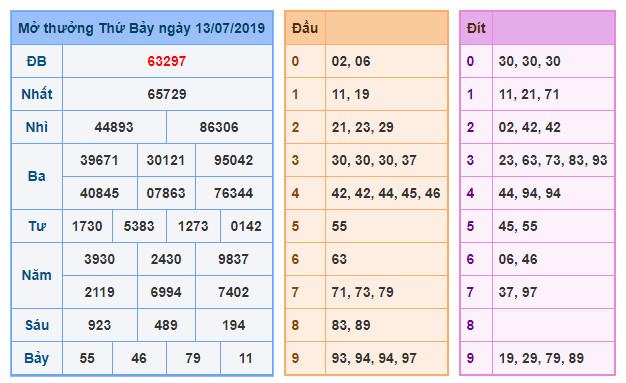This screenshot has width=626, height=383.
Task: Select the "Năm" prize row label
Action: pyautogui.click(x=36, y=275)
